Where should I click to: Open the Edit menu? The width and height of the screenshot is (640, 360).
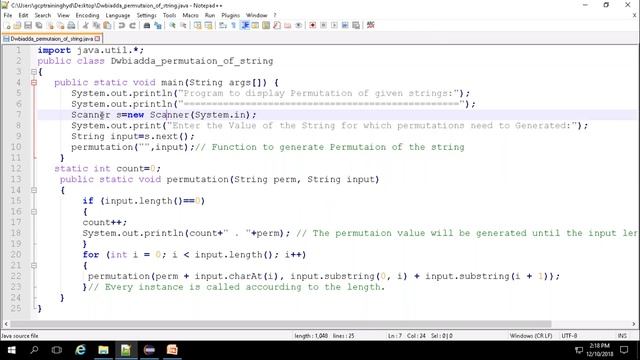coord(23,15)
